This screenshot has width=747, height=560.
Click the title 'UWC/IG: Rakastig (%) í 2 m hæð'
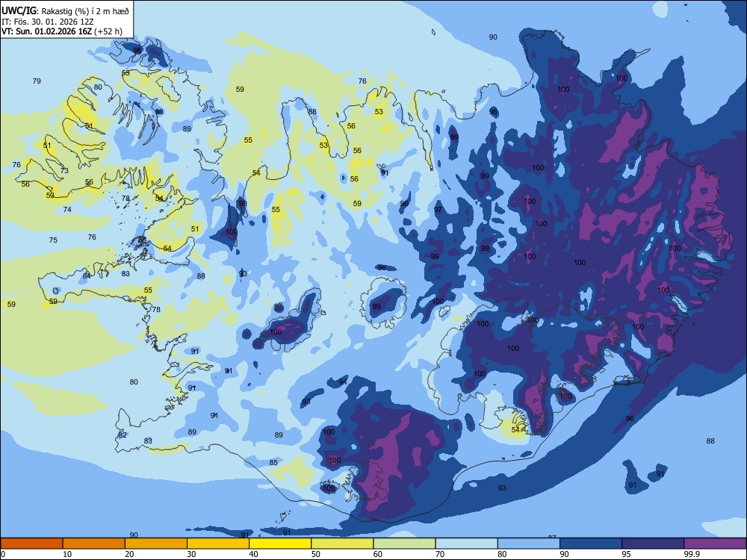(x=65, y=10)
